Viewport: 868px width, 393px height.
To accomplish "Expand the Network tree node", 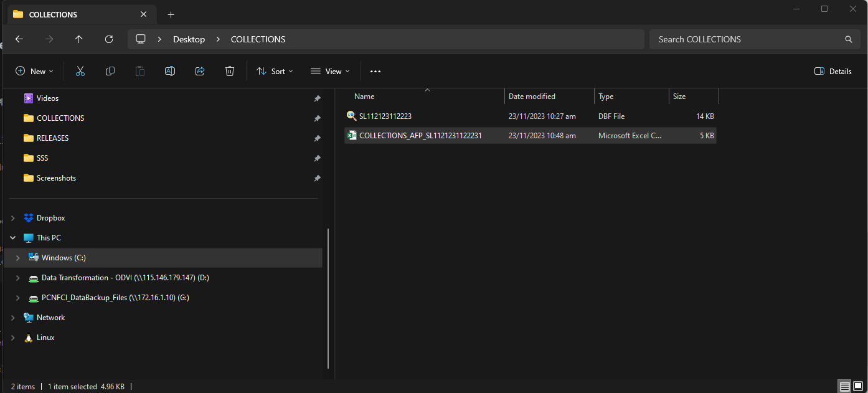I will [13, 318].
